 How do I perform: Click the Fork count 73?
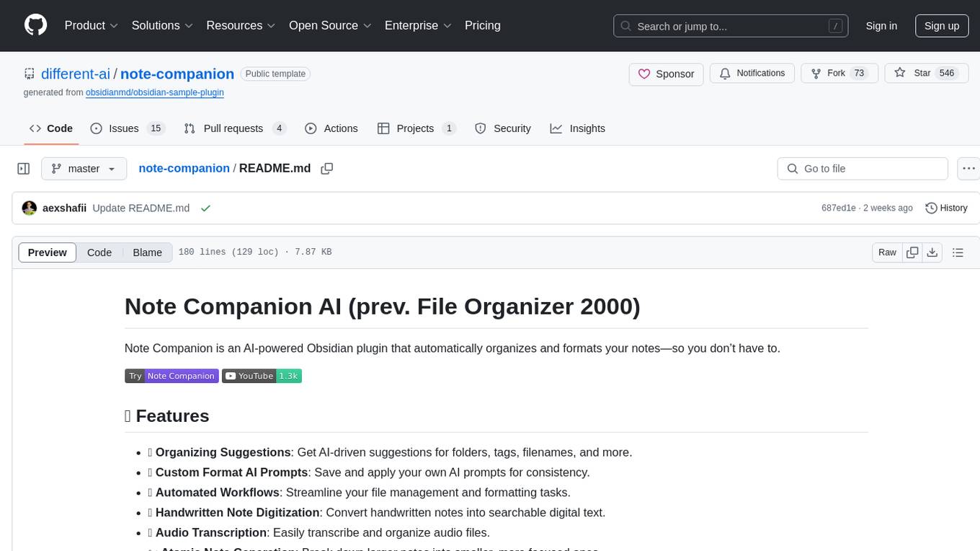tap(858, 74)
